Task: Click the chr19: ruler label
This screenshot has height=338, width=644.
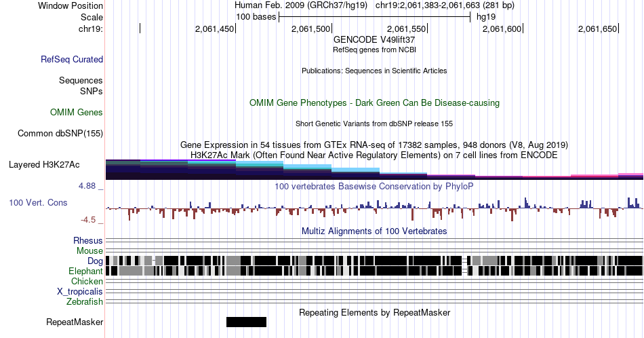Action: coord(90,29)
